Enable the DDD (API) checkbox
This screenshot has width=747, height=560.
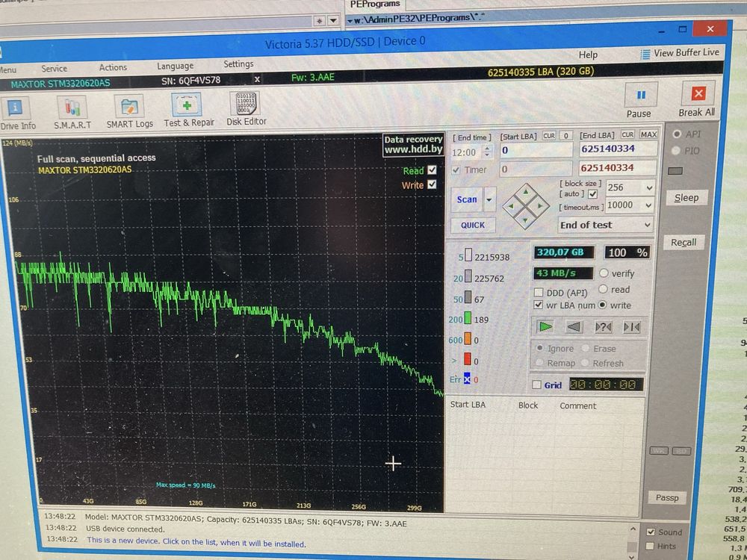539,293
